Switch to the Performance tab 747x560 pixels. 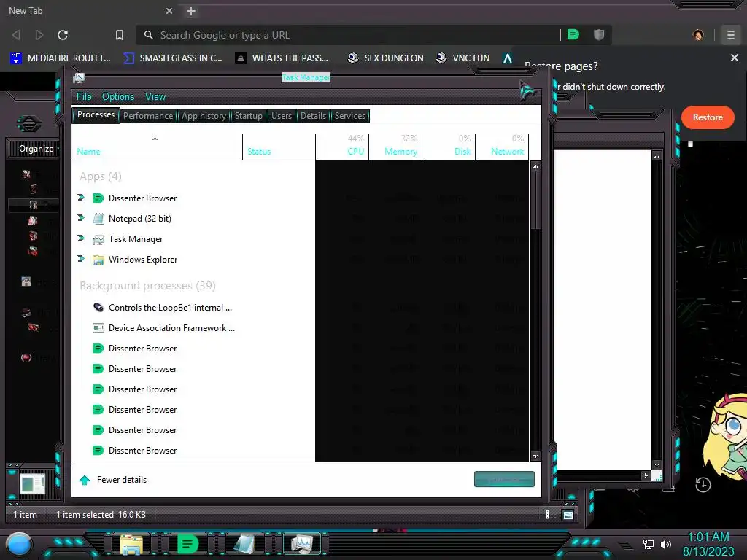148,116
